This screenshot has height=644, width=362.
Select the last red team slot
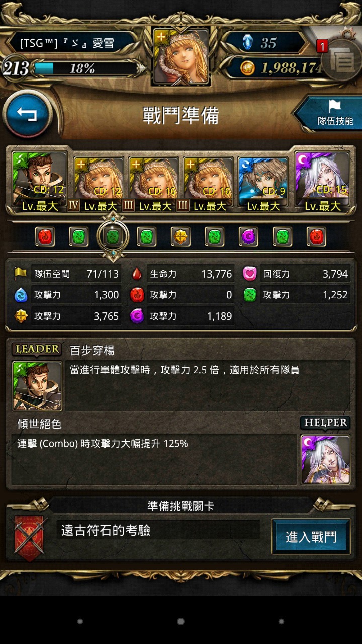pyautogui.click(x=316, y=236)
